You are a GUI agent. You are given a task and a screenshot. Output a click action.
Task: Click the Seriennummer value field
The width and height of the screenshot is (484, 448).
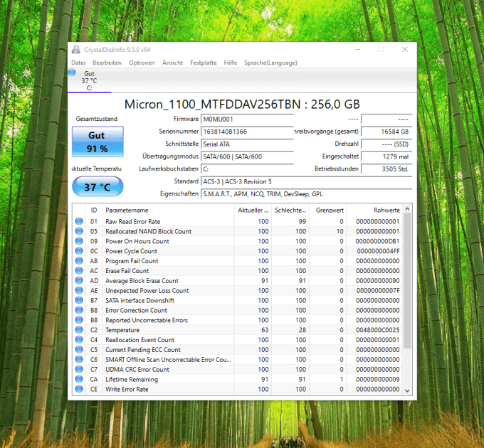click(246, 132)
